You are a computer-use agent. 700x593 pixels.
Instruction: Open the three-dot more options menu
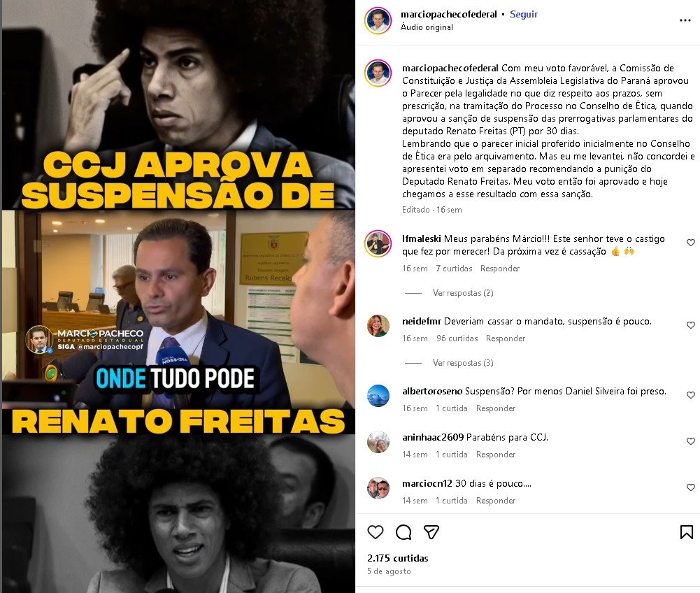(x=685, y=20)
